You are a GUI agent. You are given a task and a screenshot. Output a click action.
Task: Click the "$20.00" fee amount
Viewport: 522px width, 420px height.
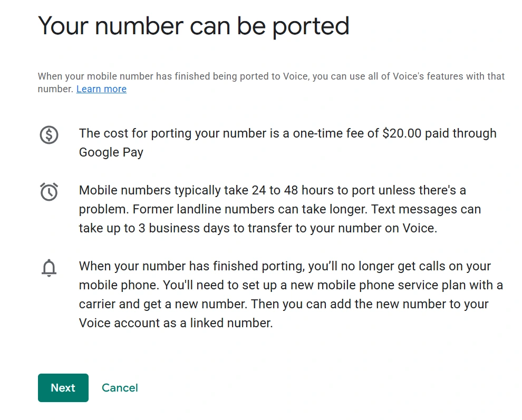coord(402,133)
